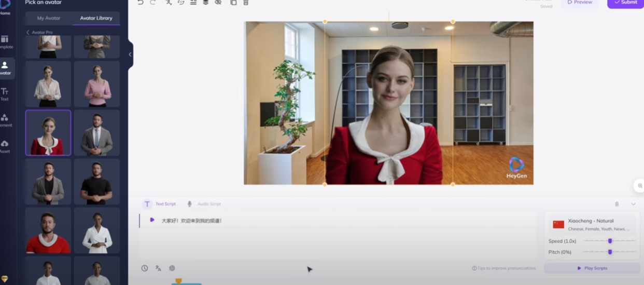Adjust the Speed slider handle
This screenshot has height=285, width=644.
(610, 241)
